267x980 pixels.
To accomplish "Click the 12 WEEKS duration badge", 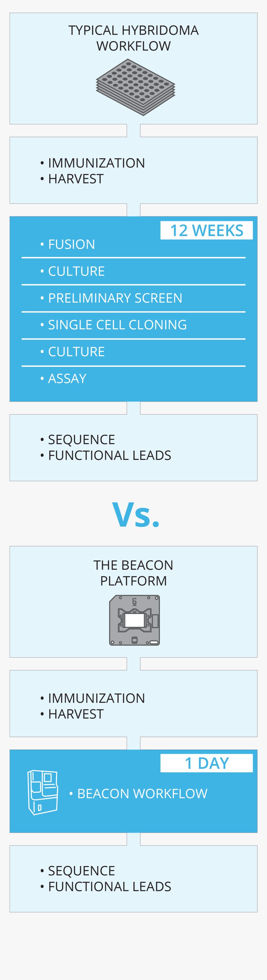I will click(x=206, y=230).
